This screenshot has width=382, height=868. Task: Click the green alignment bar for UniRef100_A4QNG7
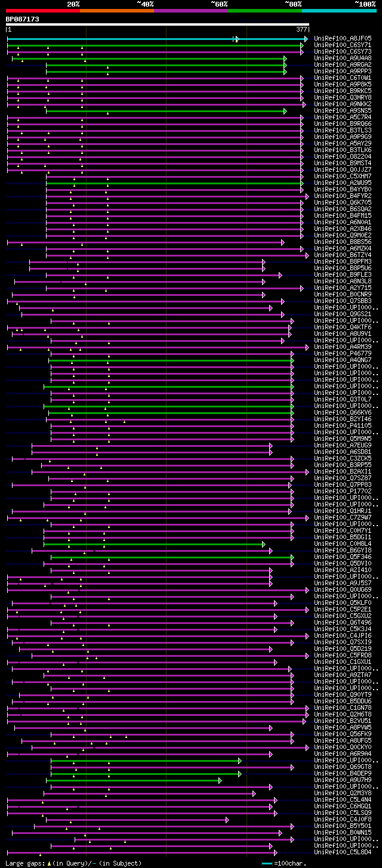tap(171, 360)
